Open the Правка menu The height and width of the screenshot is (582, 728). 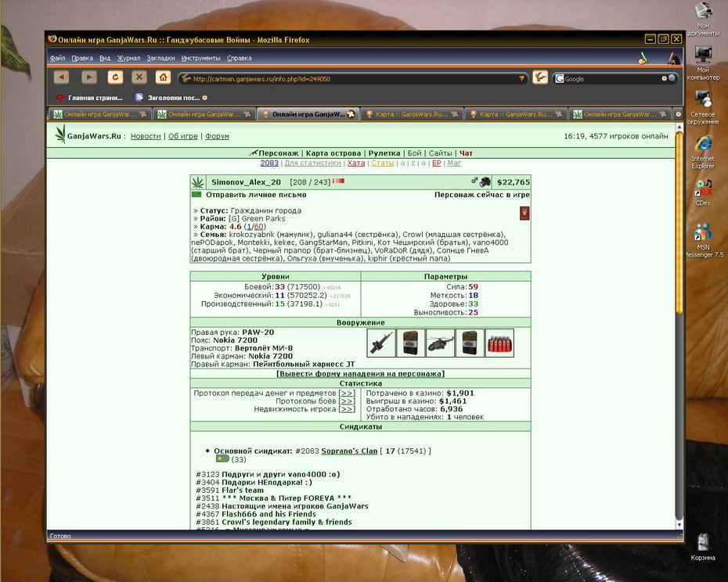[82, 58]
